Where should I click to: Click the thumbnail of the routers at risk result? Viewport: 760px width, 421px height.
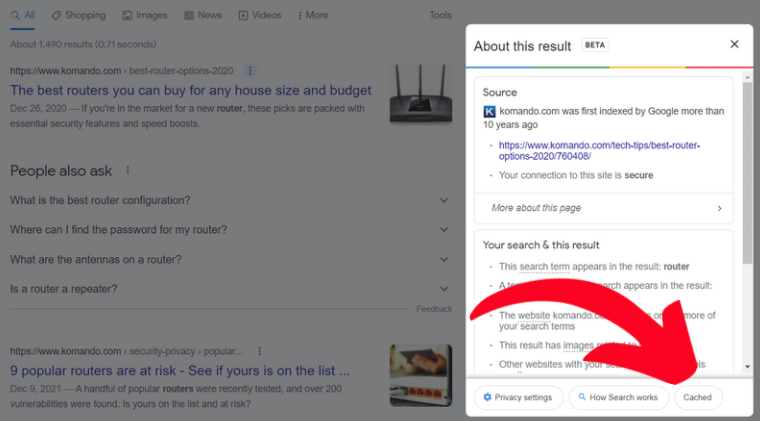(421, 375)
